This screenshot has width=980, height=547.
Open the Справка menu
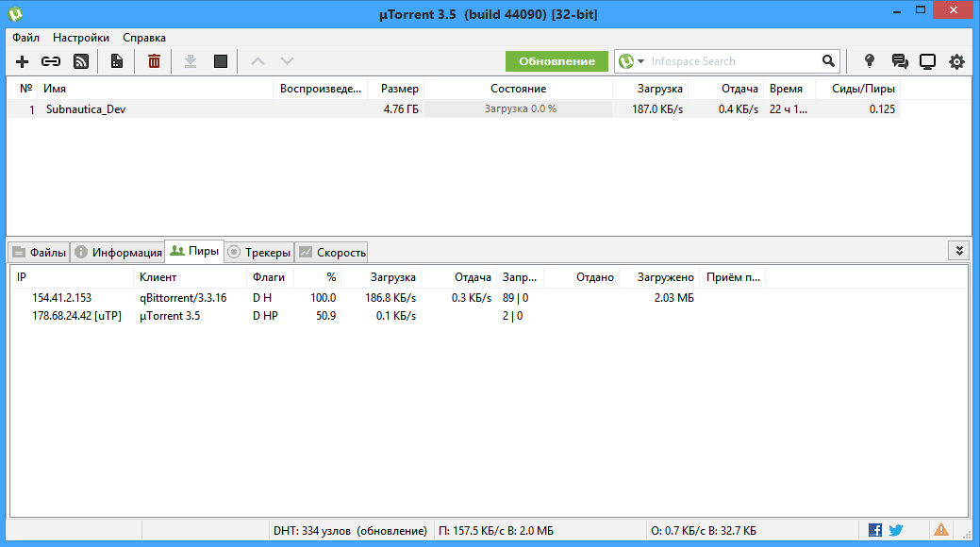tap(143, 38)
